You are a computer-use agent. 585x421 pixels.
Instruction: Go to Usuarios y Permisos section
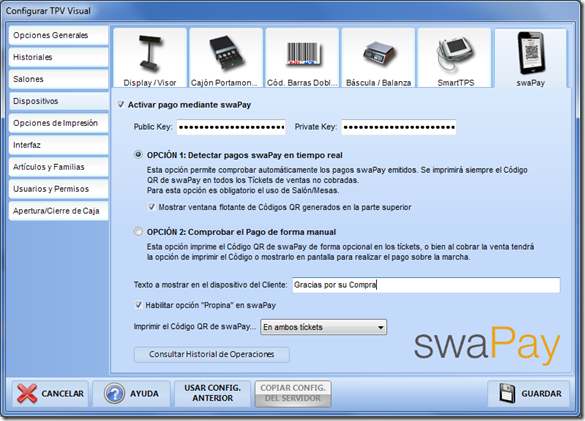coord(58,189)
